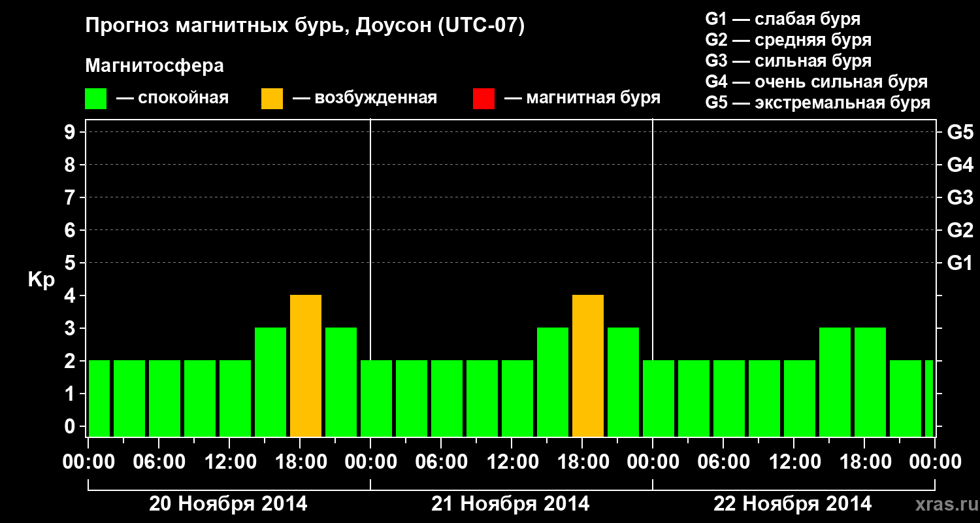Click the Магнитосфера heading
The height and width of the screenshot is (523, 980).
pyautogui.click(x=154, y=66)
